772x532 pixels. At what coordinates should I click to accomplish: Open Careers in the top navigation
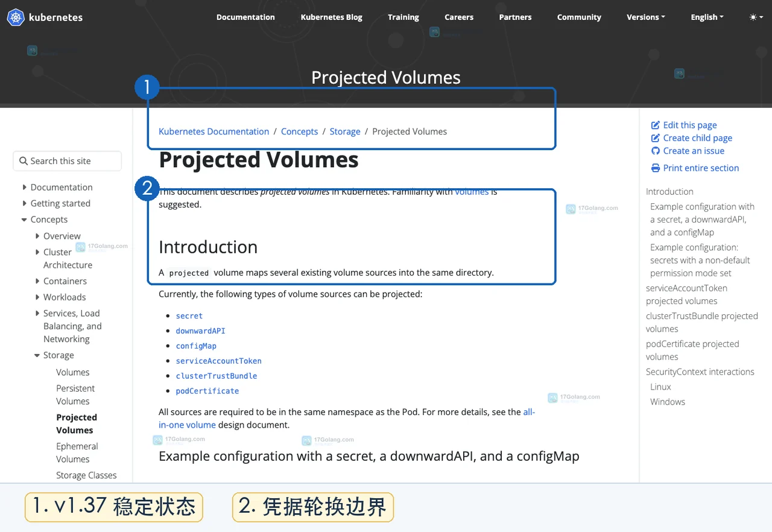(459, 17)
